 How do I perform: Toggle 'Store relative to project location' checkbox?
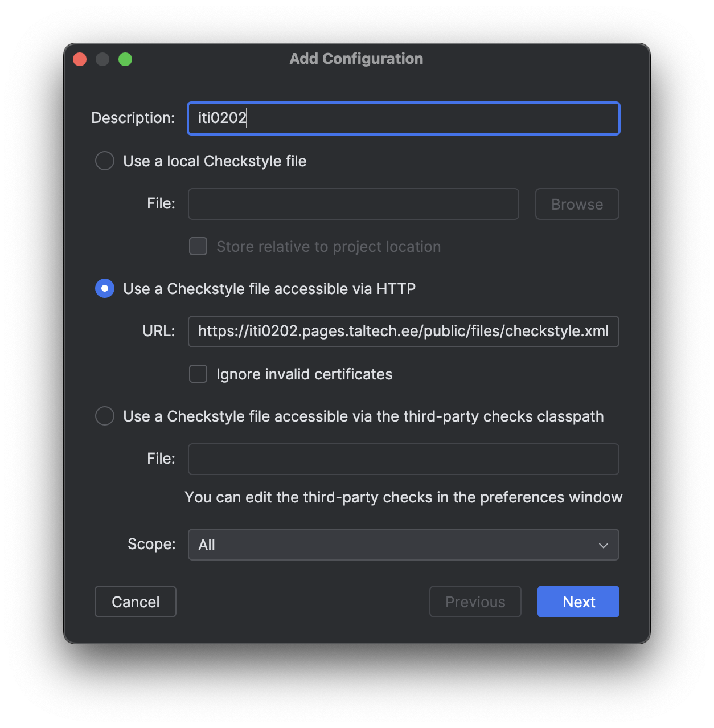tap(198, 247)
